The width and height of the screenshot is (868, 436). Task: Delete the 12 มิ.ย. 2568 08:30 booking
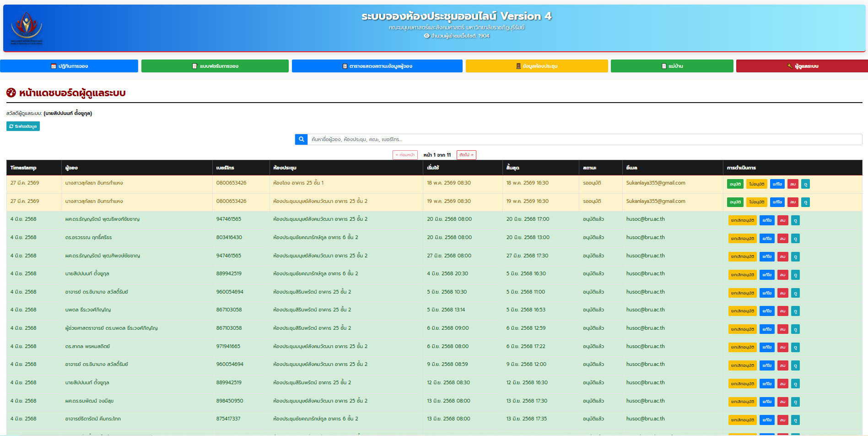pos(783,384)
